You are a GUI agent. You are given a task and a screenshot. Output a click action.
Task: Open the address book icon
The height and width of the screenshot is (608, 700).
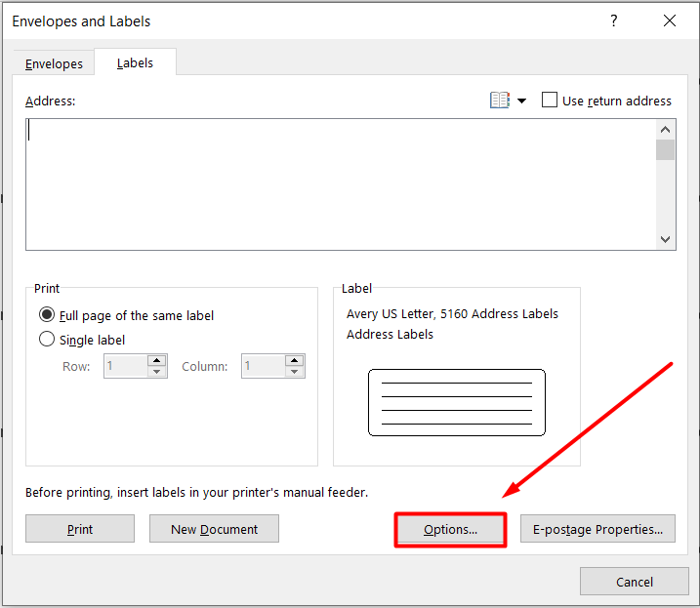[500, 100]
